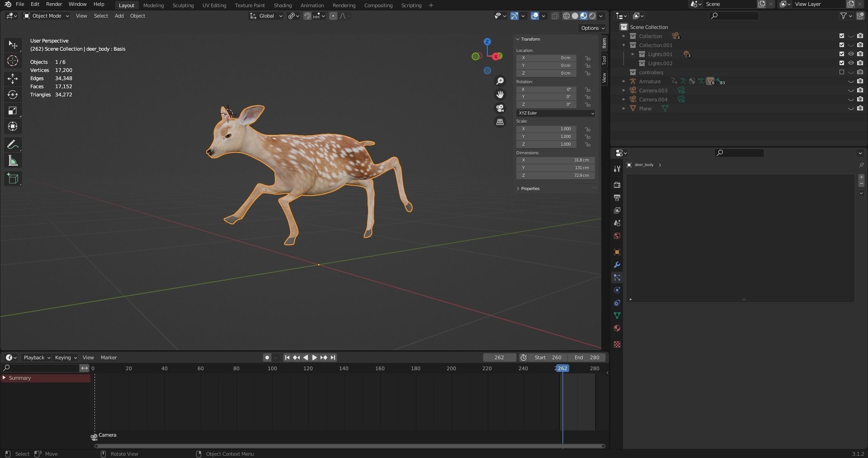
Task: Click the current frame 262 marker
Action: [562, 368]
